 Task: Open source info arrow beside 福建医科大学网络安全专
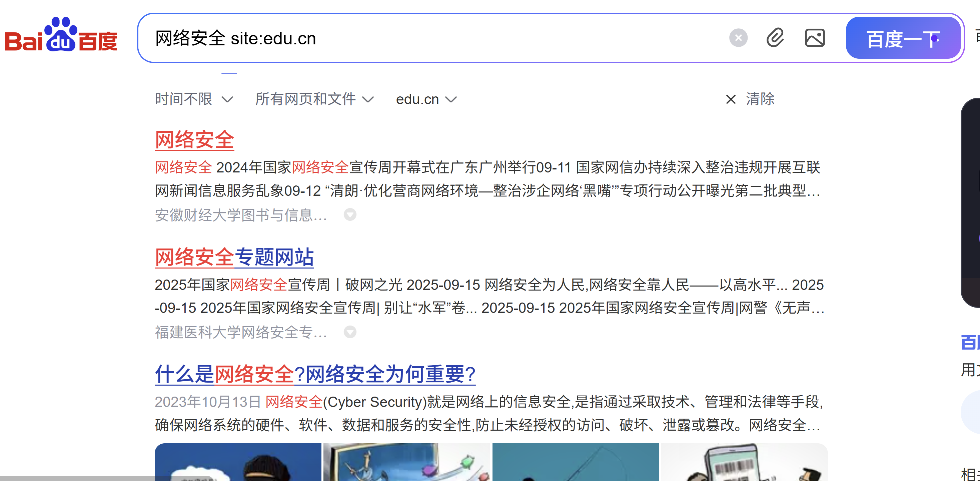click(350, 332)
